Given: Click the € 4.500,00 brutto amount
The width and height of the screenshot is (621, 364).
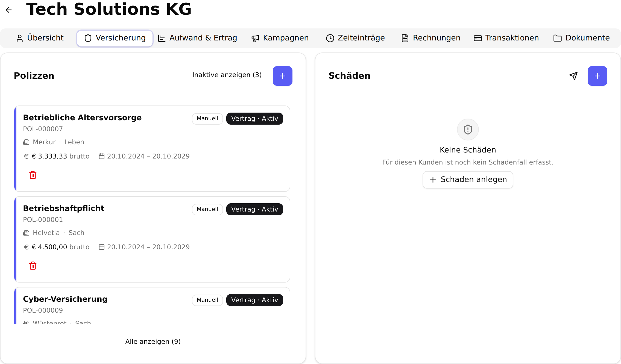Looking at the screenshot, I should [60, 247].
